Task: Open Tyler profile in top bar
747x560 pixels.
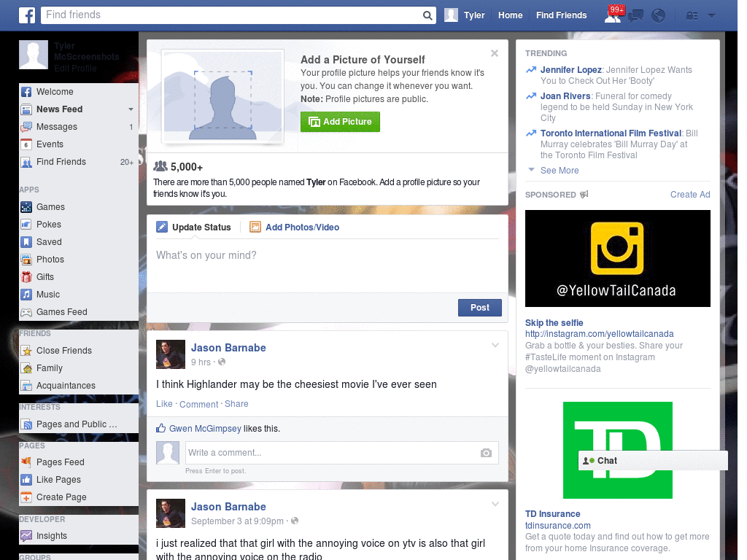Action: click(465, 15)
